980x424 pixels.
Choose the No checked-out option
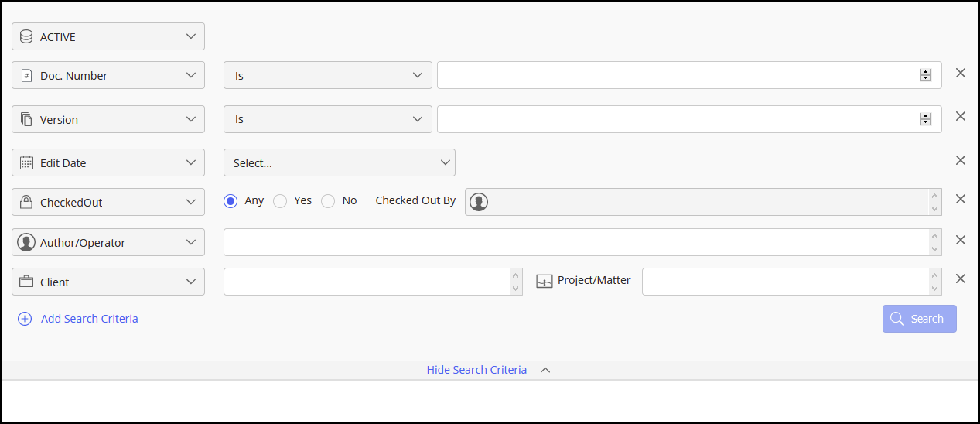pyautogui.click(x=329, y=201)
